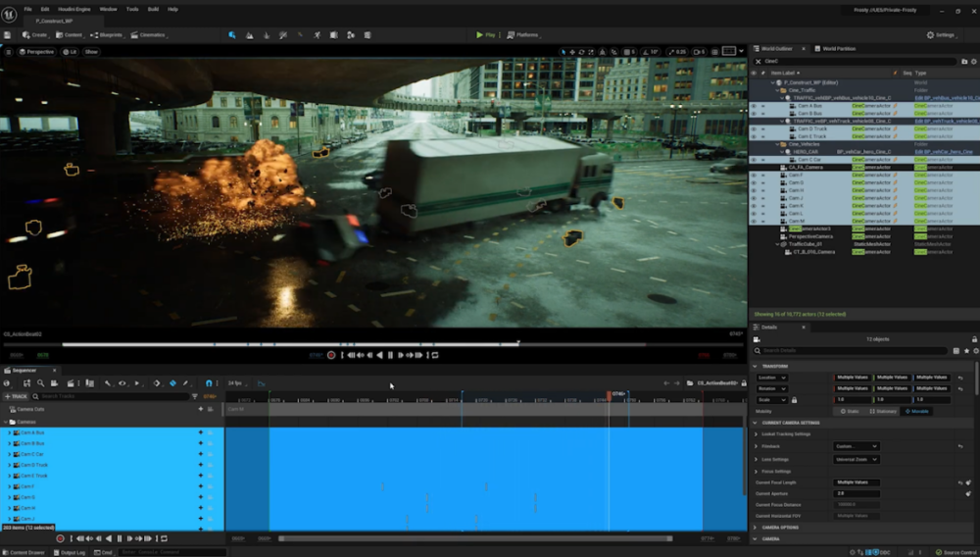Click the add Track button in Sequencer

(16, 396)
